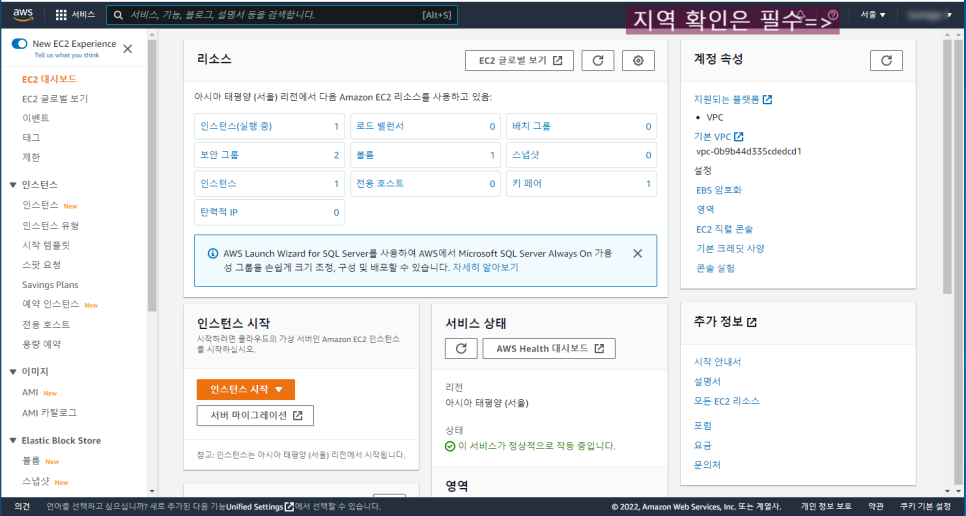
Task: Open 로드 밸런서 resource link
Action: [x=380, y=126]
